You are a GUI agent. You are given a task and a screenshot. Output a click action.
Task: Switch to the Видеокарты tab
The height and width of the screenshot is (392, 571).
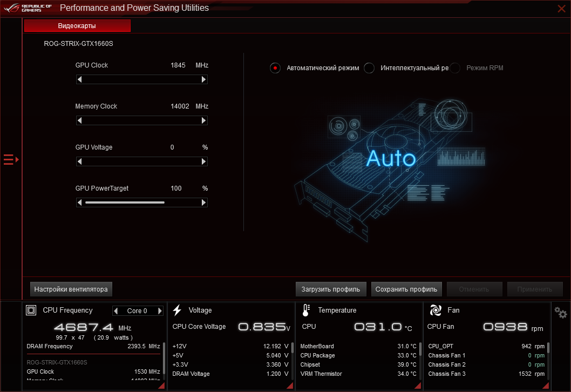pyautogui.click(x=77, y=26)
